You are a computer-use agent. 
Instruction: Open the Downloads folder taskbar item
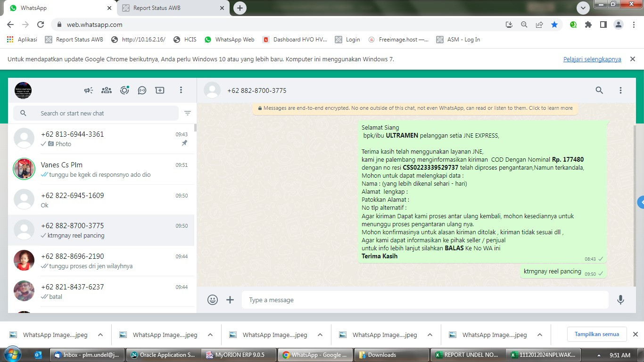[x=391, y=355]
